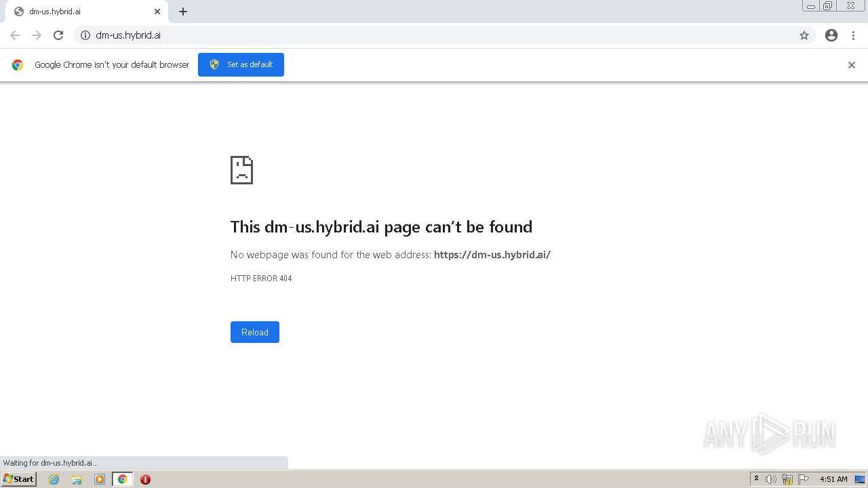The image size is (868, 488).
Task: Open Action Center flag icon
Action: click(x=804, y=479)
